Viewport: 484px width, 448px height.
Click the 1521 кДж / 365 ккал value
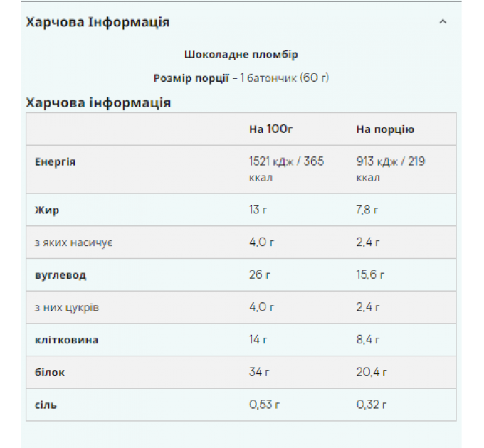[x=286, y=169]
